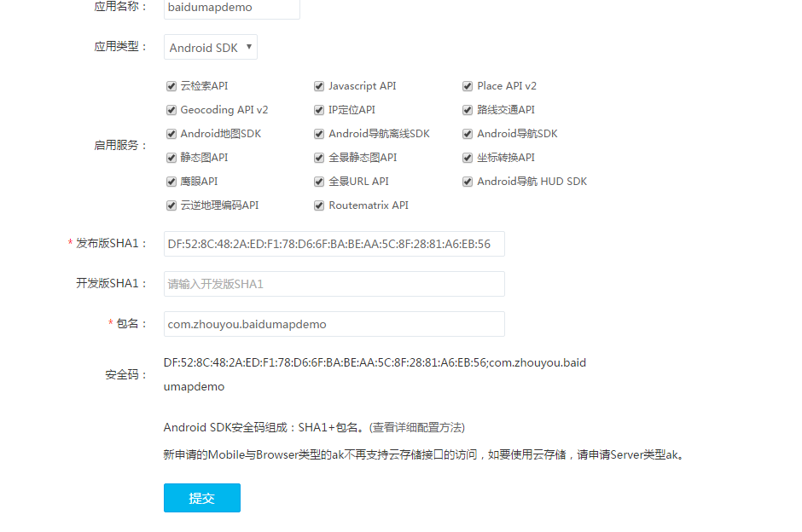Toggle the 全景静态图API checkbox

point(319,158)
